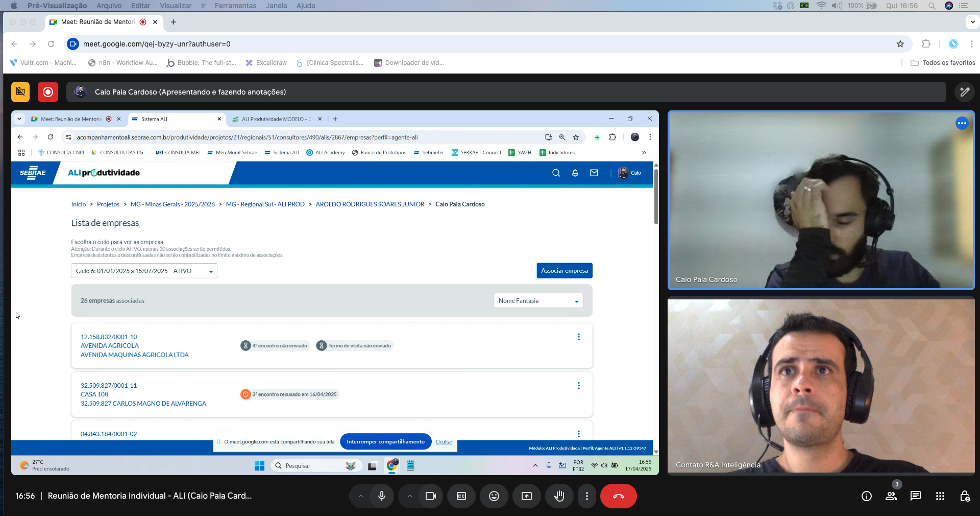Click the Windows Pesquisar search box
Screen dimensions: 980x516
coord(316,465)
